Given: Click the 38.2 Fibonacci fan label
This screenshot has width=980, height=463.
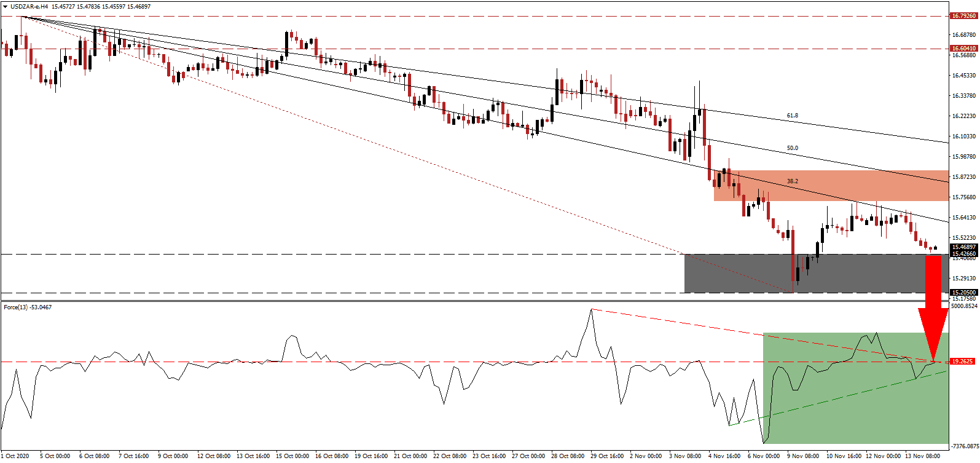Looking at the screenshot, I should (793, 181).
